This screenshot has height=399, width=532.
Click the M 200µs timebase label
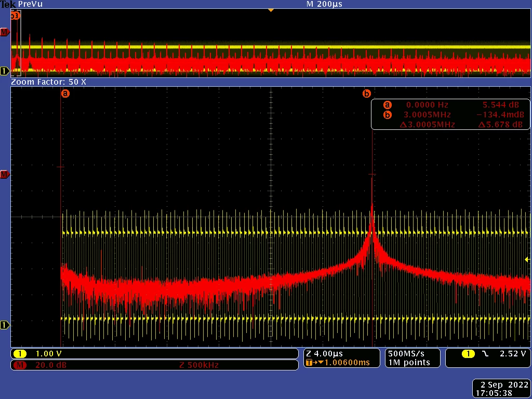point(324,4)
